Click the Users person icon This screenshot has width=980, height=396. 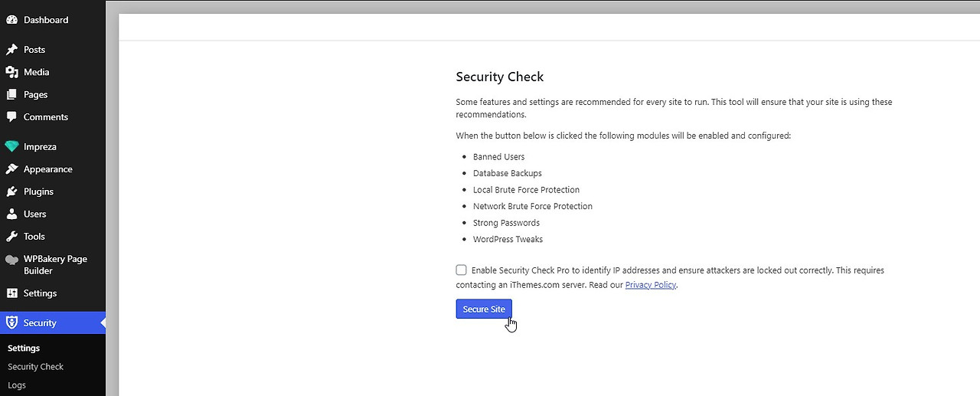11,214
